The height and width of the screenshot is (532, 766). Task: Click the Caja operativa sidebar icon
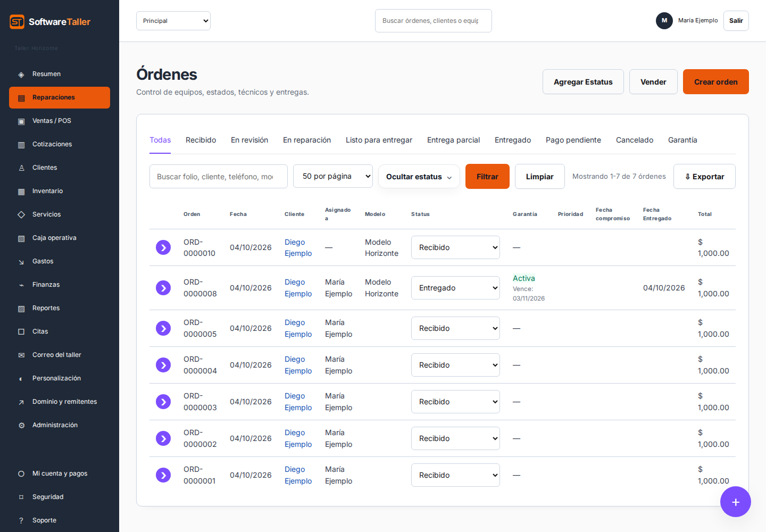[x=21, y=238]
